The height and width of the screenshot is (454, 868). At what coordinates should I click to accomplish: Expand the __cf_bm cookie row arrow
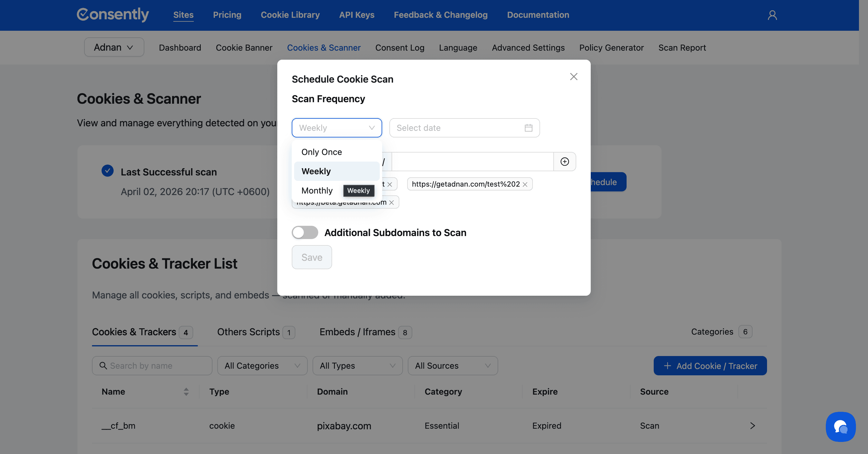(753, 426)
